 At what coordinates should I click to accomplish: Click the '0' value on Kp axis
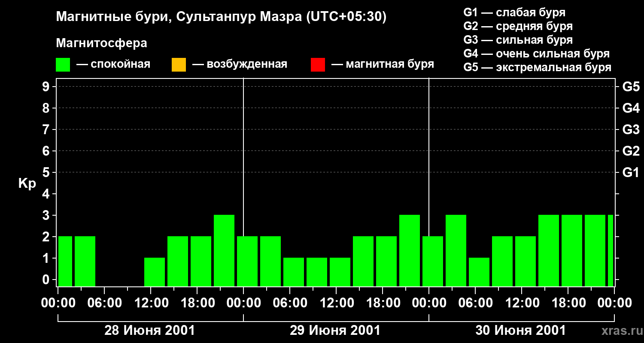47,280
